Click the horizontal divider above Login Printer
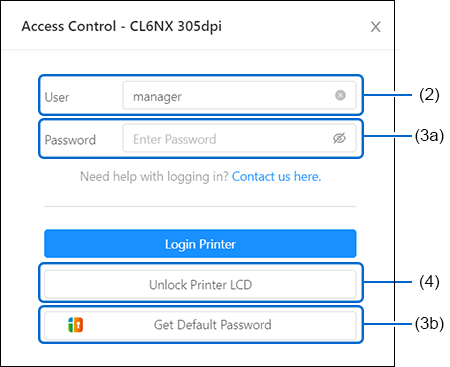 200,206
